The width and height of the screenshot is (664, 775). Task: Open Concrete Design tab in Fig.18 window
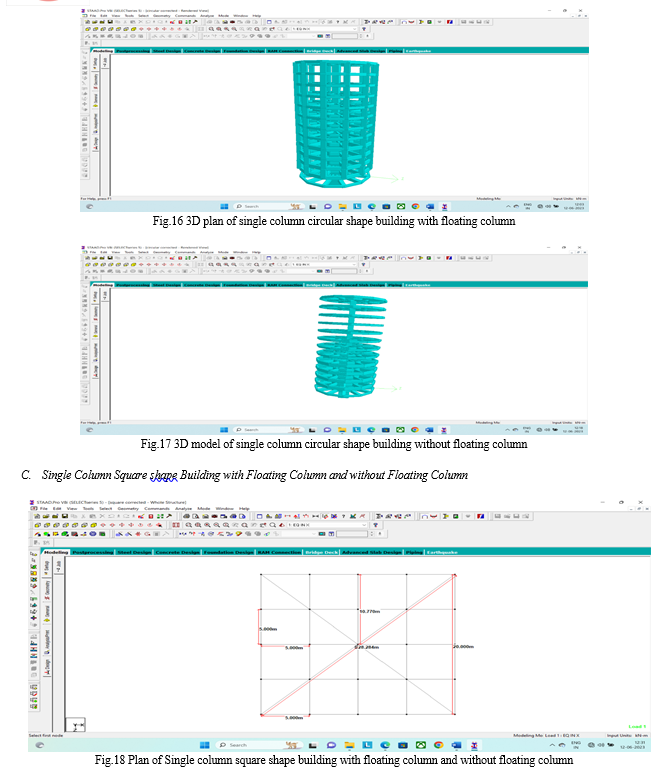pyautogui.click(x=177, y=552)
